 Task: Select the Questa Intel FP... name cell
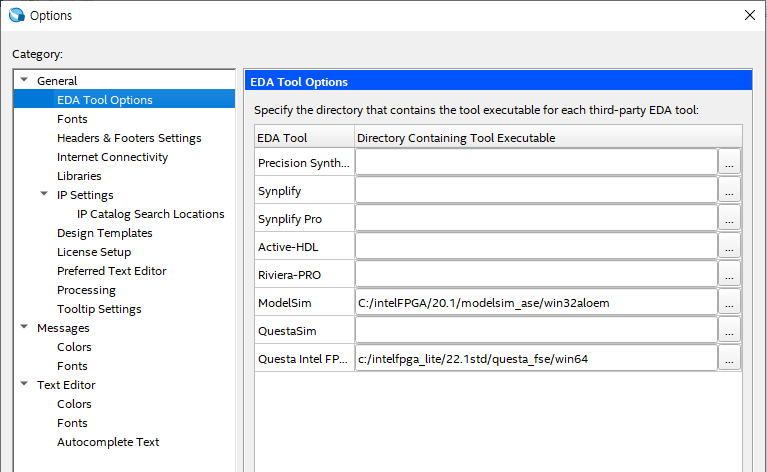click(304, 359)
